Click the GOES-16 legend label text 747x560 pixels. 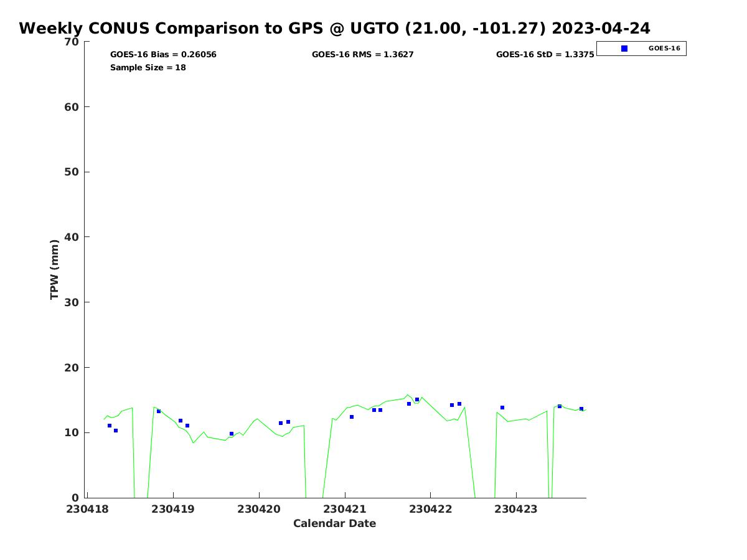click(664, 49)
